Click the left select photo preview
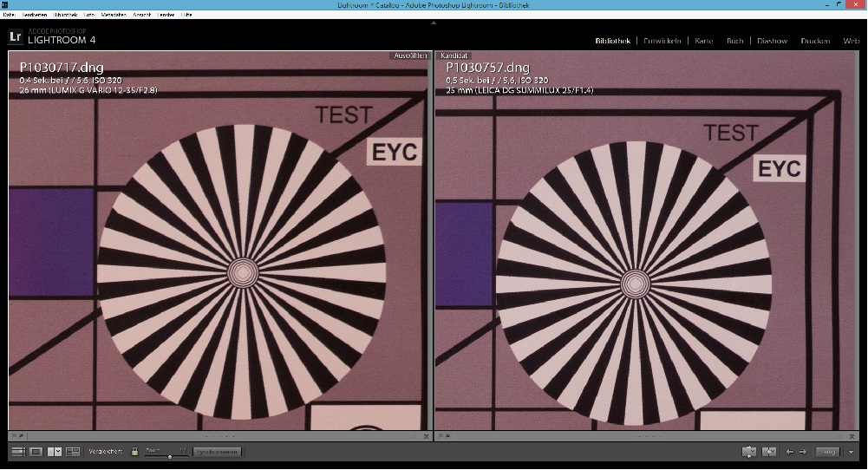Viewport: 868px width, 470px height. coord(219,241)
